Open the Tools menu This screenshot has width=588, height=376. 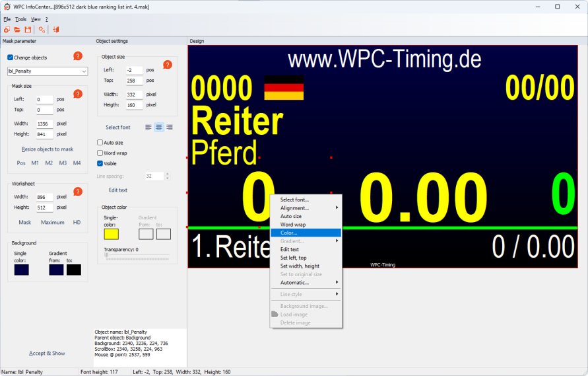[x=20, y=19]
